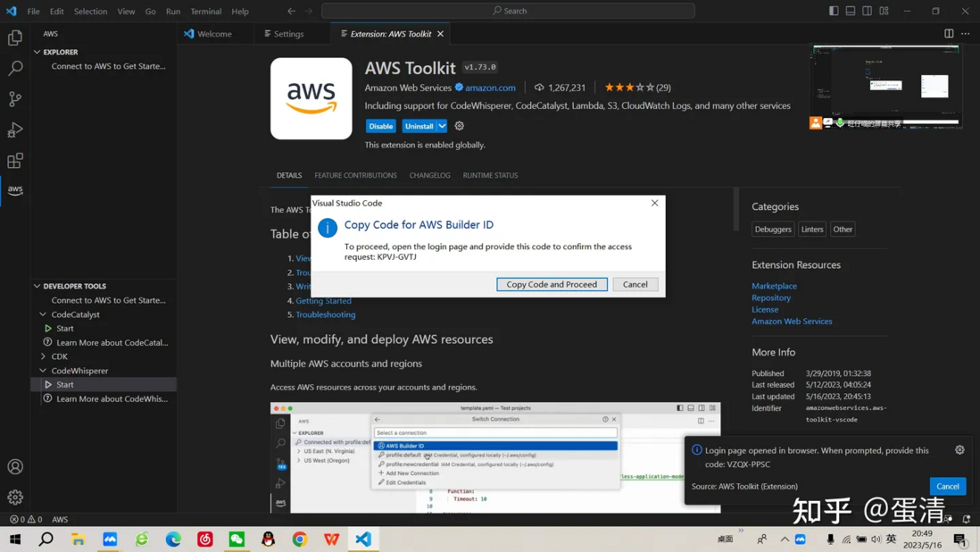Toggle the primary side bar layout icon
Image resolution: width=980 pixels, height=552 pixels.
(x=834, y=11)
